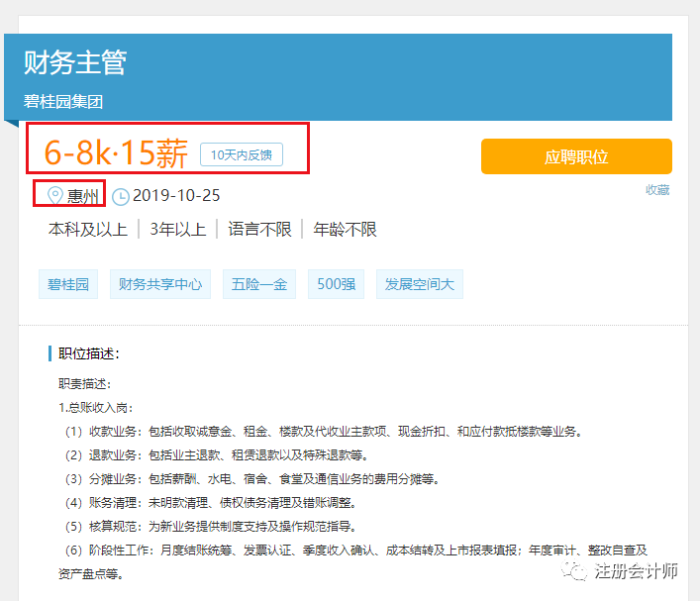
Task: Select the 五险一金 tag
Action: coord(259,284)
